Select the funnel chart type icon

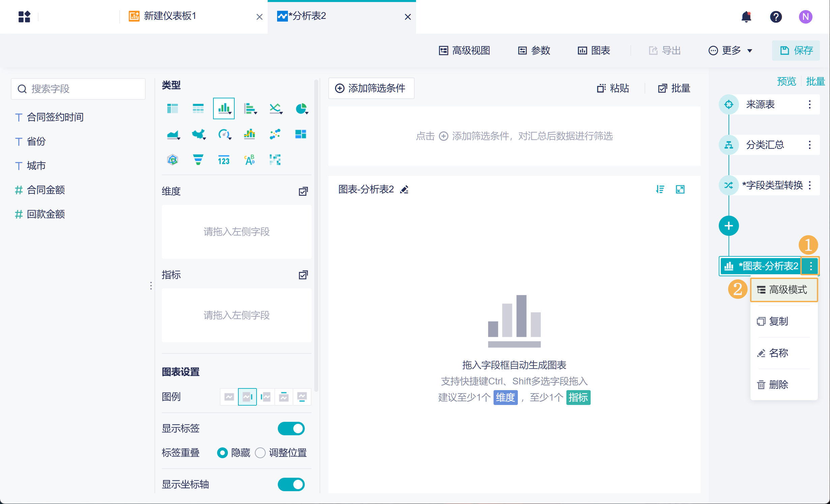click(x=198, y=160)
